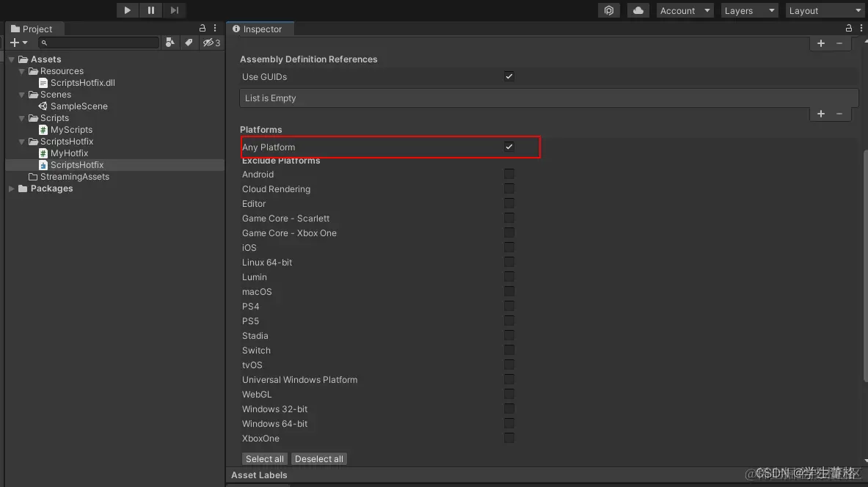The width and height of the screenshot is (868, 487).
Task: Collapse the Scripts folder
Action: [x=22, y=118]
